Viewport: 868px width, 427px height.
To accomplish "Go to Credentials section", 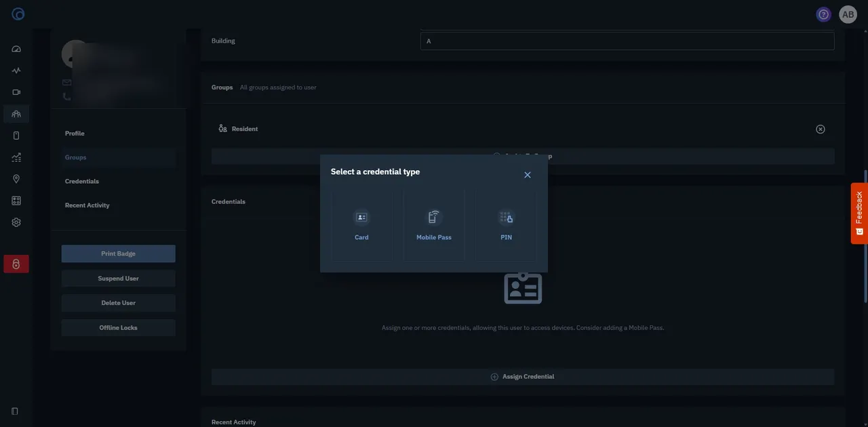I will (x=82, y=182).
